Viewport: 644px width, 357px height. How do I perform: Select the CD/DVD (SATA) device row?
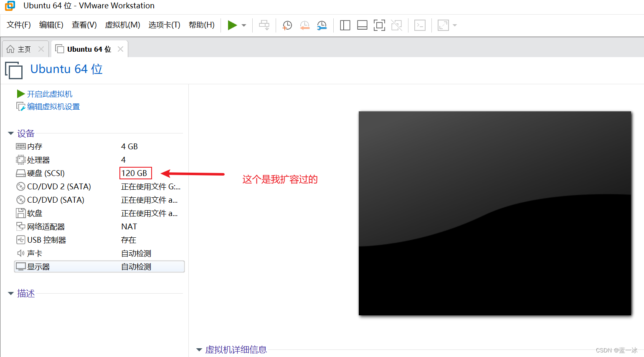click(x=99, y=200)
